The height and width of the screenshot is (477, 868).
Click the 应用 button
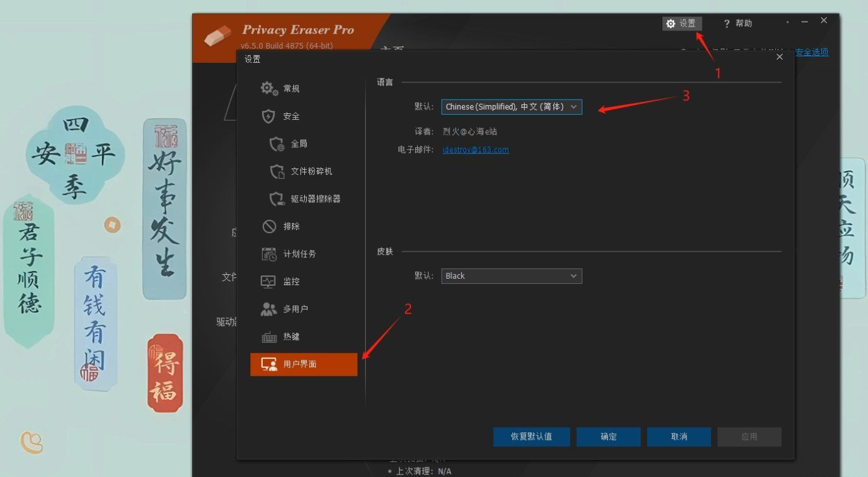click(x=749, y=437)
